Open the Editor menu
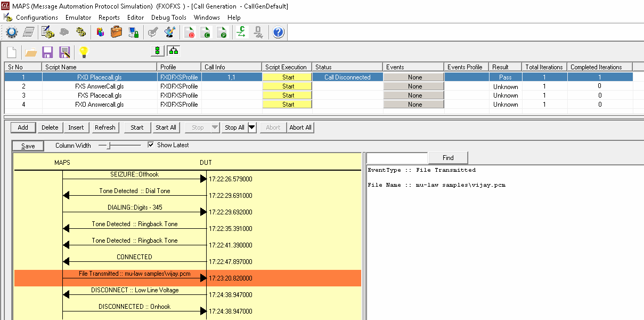Screen dimensions: 644x320 pos(135,18)
